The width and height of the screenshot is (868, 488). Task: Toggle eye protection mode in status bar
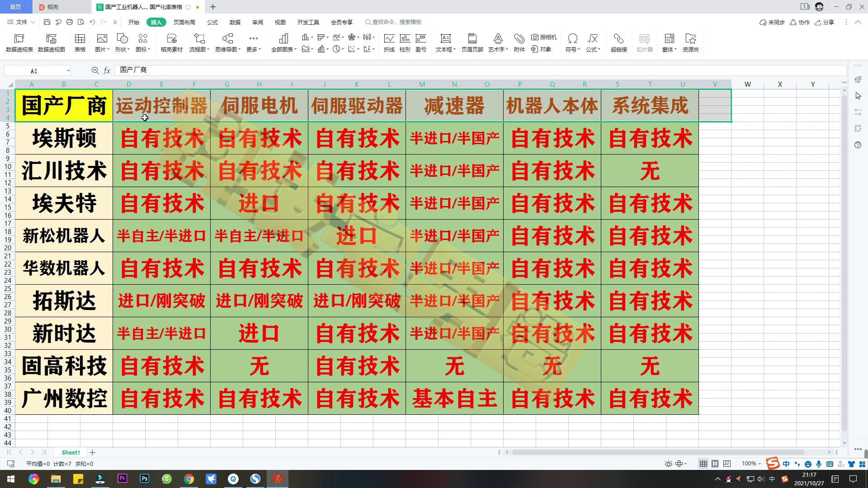(668, 464)
